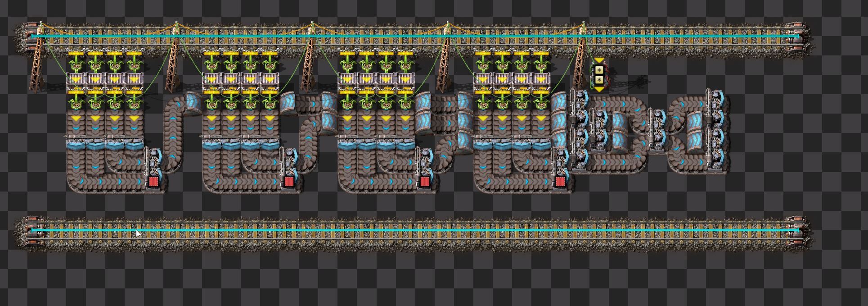Select the leftmost striped container in the first group
868x306 pixels.
coord(76,80)
